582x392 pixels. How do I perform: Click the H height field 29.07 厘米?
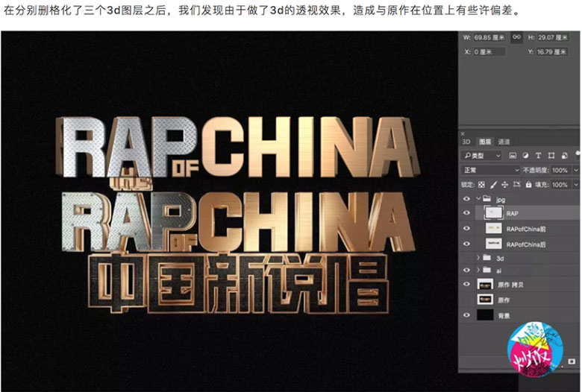[553, 37]
